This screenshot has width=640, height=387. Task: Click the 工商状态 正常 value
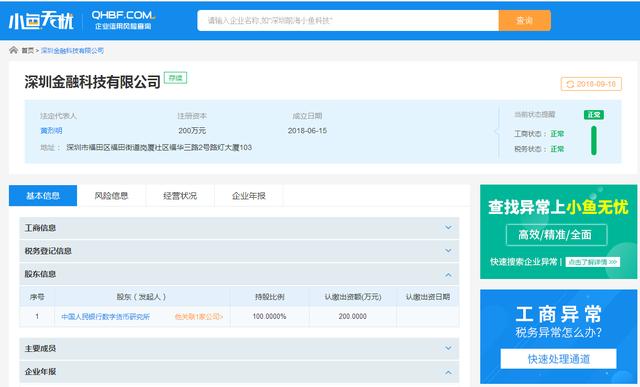coord(557,133)
